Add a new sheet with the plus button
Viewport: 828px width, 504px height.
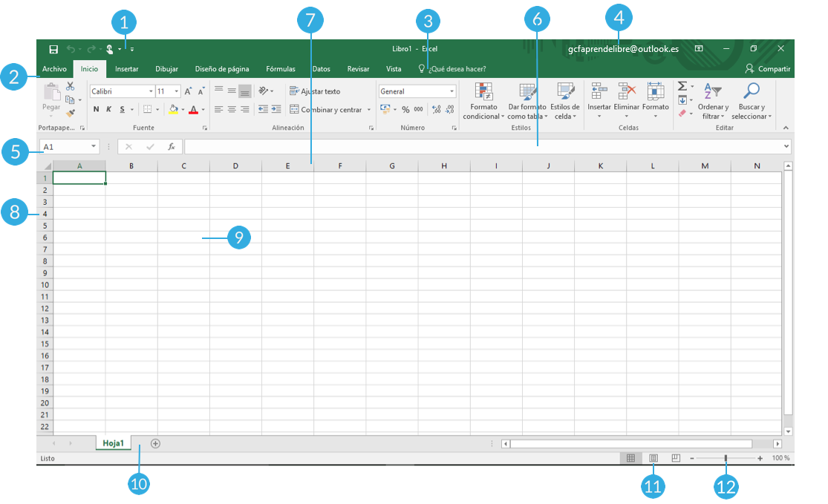coord(155,442)
